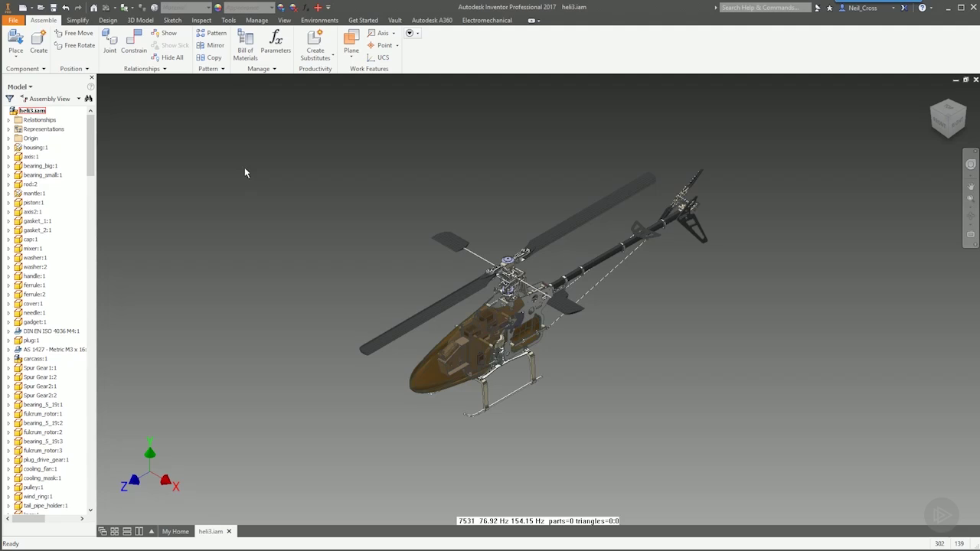
Task: Click the UCS tool
Action: (x=378, y=57)
